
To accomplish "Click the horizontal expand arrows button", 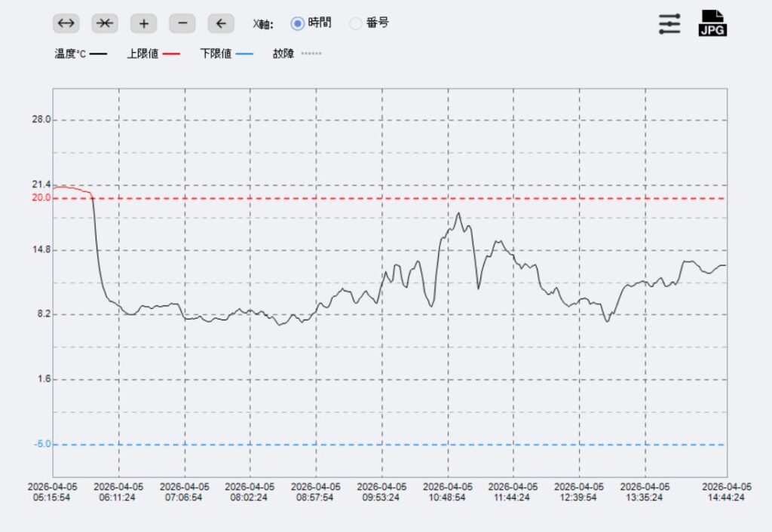I will pos(66,23).
